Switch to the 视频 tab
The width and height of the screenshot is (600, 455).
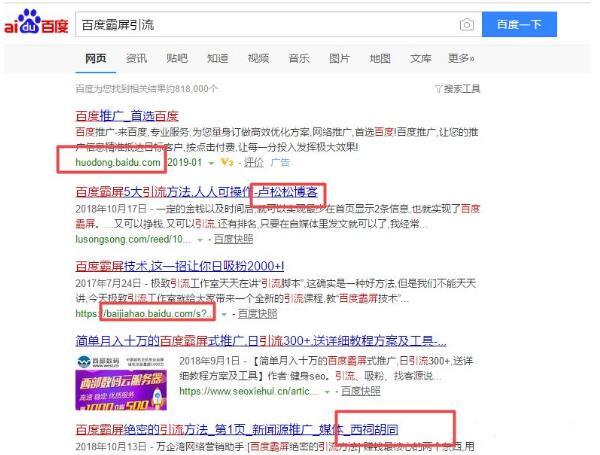[x=258, y=59]
